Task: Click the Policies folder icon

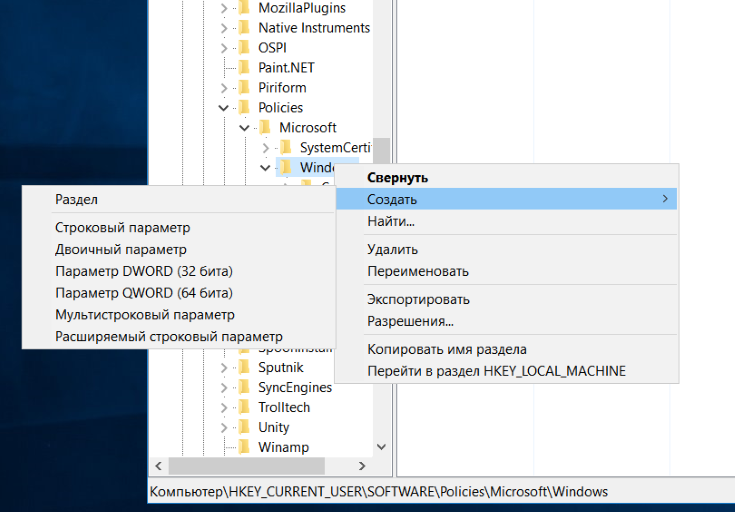Action: [241, 108]
